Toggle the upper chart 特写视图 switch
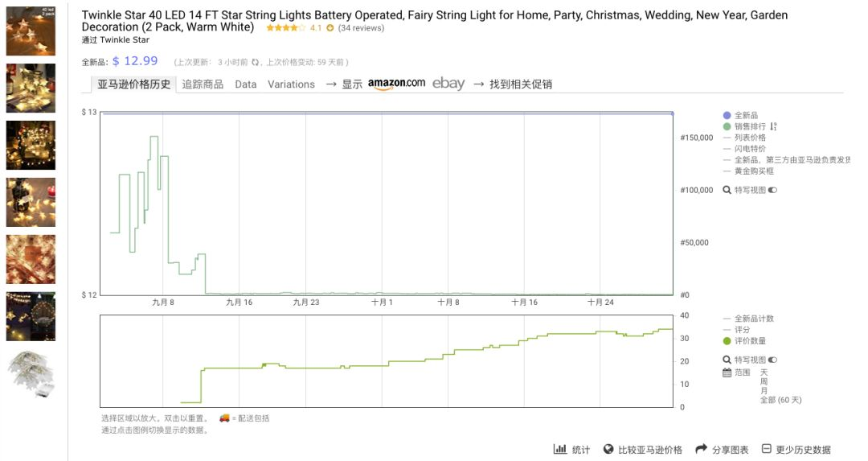 click(773, 190)
